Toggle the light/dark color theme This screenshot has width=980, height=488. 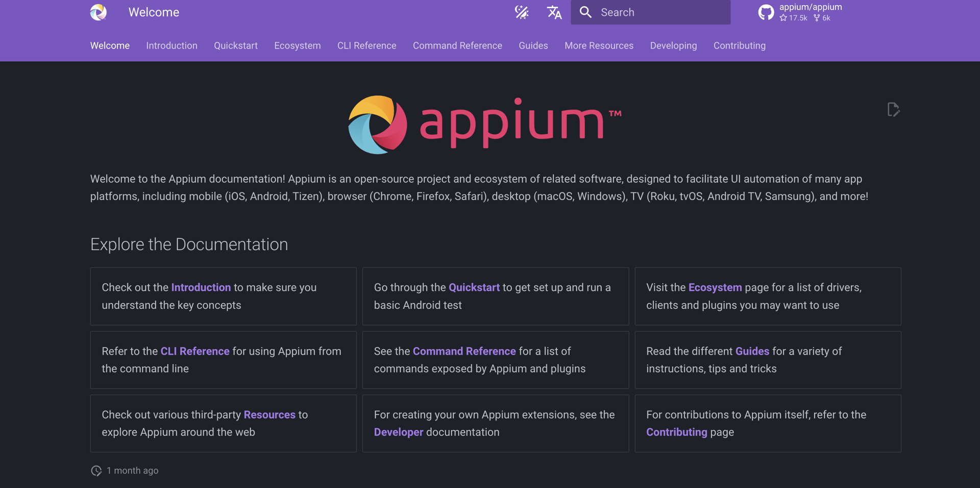[x=522, y=12]
